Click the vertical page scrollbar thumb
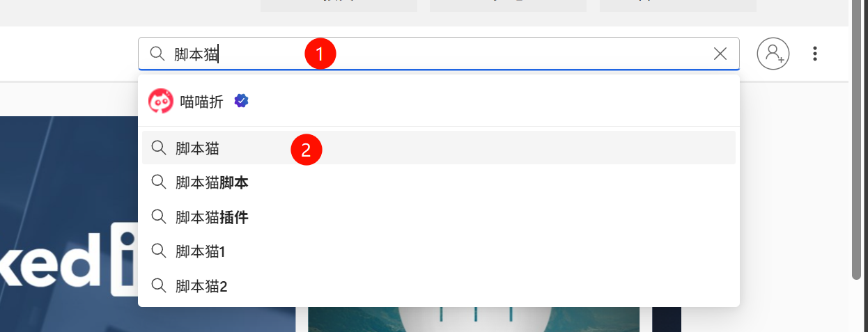Screen dimensions: 868x332 click(856, 139)
